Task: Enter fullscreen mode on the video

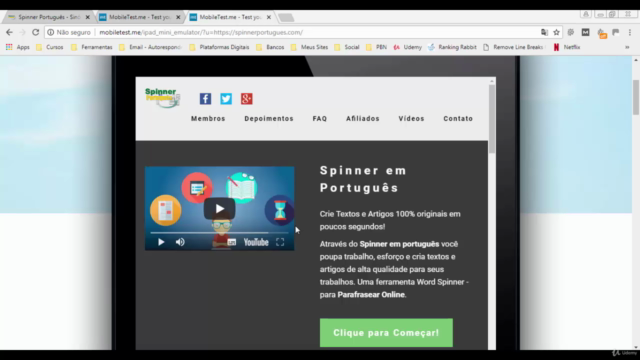Action: [280, 242]
